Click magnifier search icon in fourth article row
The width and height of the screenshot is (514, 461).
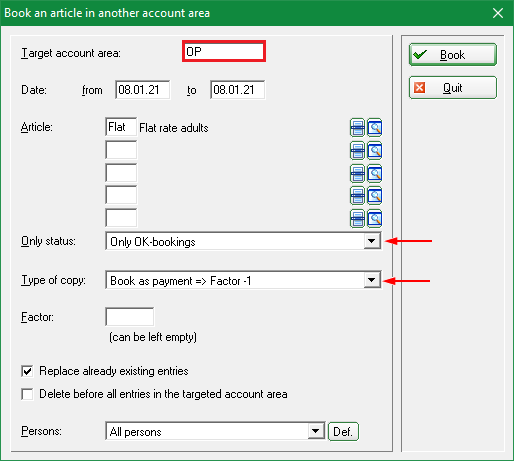click(x=375, y=196)
